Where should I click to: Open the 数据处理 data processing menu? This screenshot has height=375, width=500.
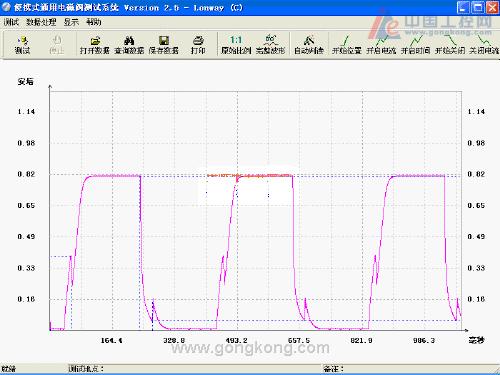coord(41,22)
